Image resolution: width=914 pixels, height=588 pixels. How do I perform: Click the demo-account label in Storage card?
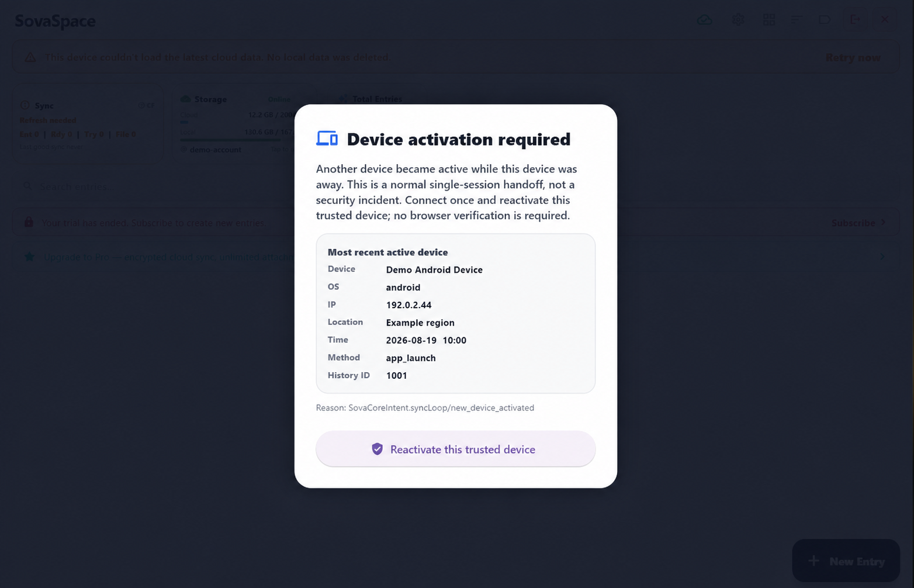pos(215,150)
